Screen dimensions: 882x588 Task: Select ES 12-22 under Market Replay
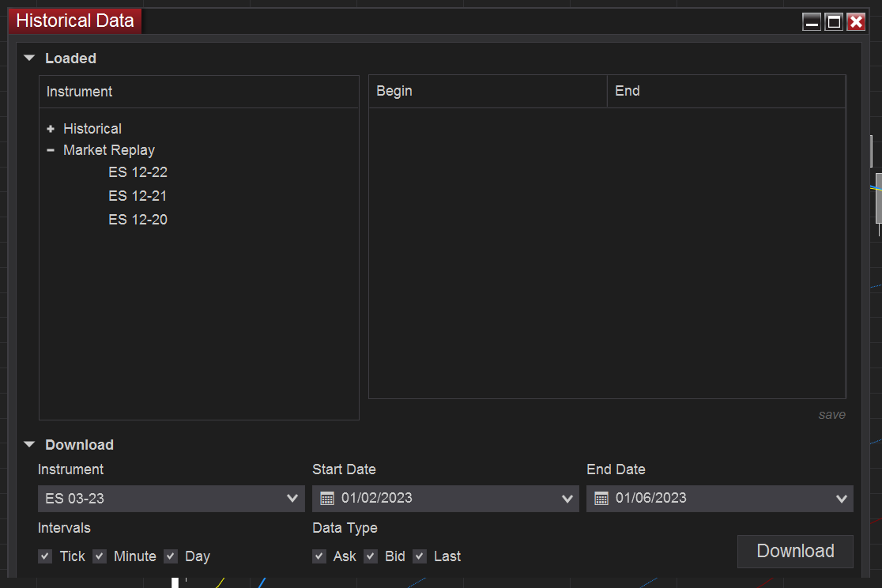pyautogui.click(x=138, y=172)
